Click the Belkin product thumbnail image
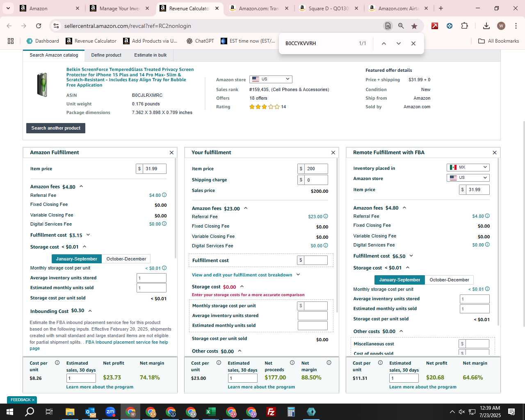Screen dimensions: 525x420 tap(42, 84)
